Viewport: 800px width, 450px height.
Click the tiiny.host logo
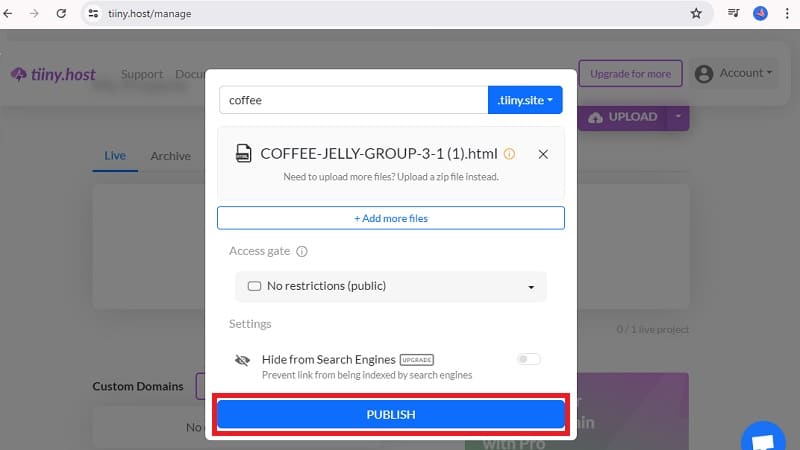pos(53,74)
